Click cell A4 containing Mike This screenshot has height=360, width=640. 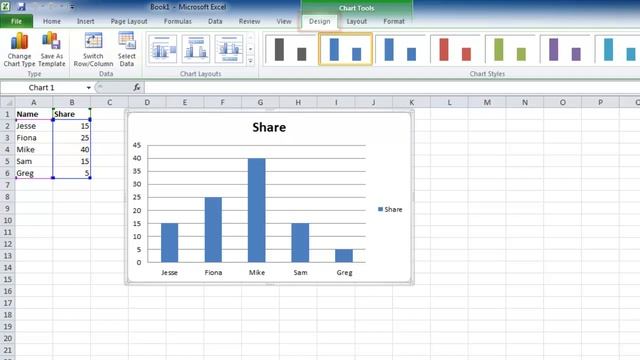point(34,150)
